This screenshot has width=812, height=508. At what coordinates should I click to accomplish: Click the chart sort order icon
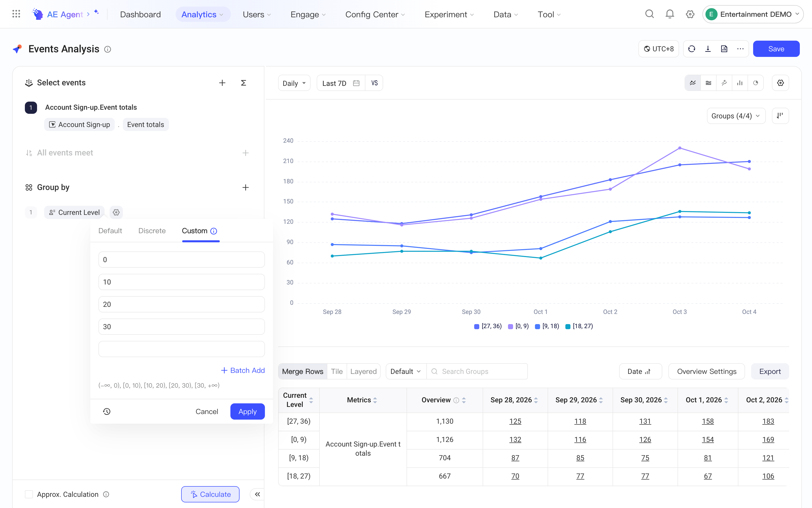(x=781, y=116)
